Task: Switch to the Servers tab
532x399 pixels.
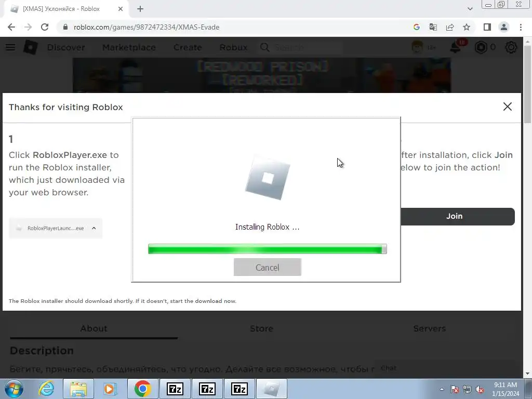Action: tap(429, 328)
